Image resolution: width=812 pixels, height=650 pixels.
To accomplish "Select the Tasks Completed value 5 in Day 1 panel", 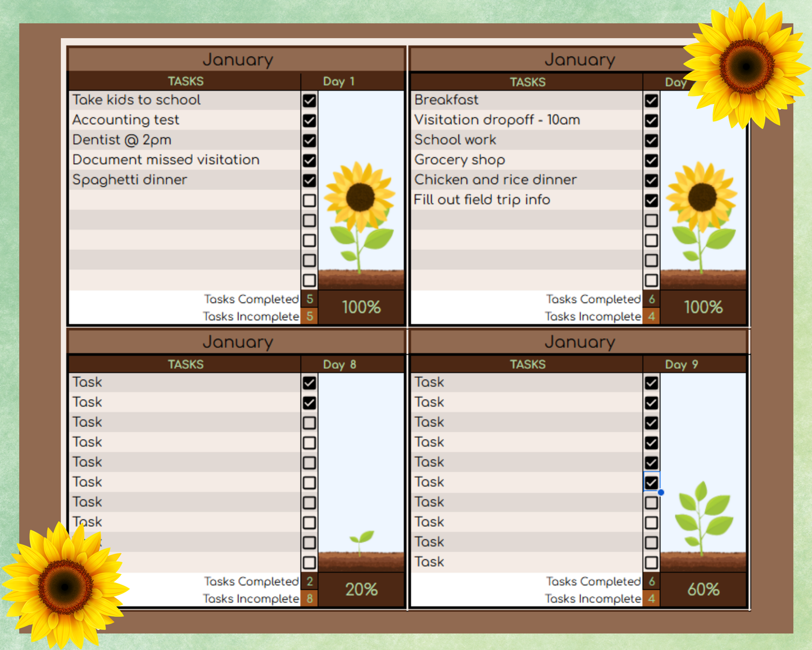I will pos(310,299).
